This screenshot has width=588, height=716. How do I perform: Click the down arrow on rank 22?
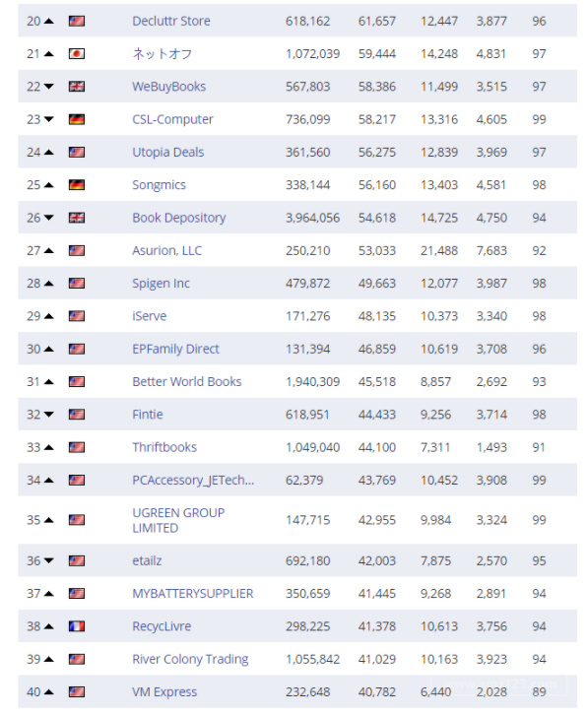(49, 87)
